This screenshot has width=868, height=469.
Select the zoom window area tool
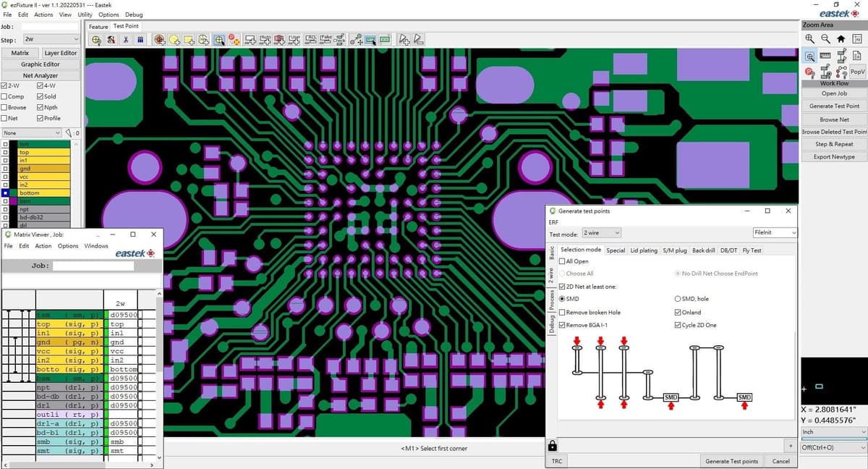(x=809, y=56)
